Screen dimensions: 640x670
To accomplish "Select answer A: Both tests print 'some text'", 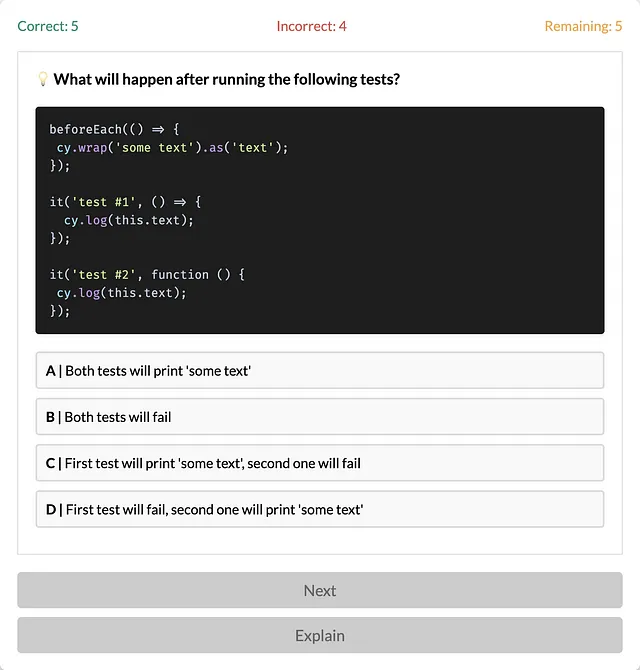I will tap(320, 370).
